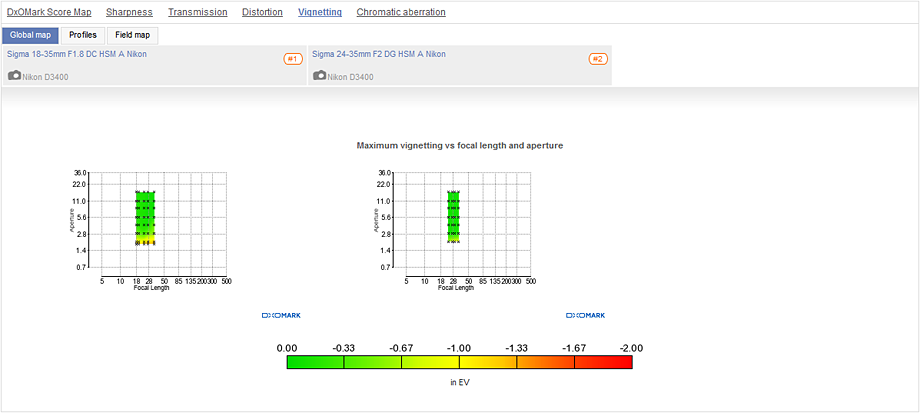
Task: Switch to Field map view
Action: point(133,35)
